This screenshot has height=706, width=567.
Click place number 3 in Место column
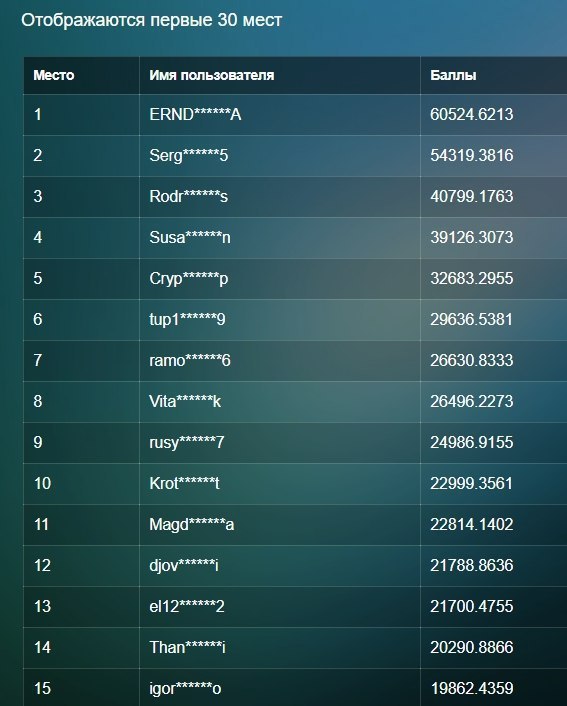pos(38,196)
